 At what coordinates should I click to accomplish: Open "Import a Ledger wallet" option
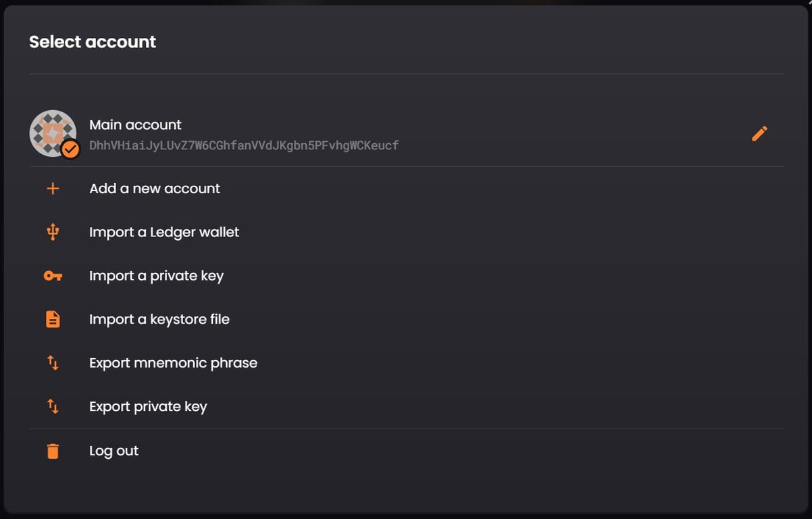pos(164,232)
